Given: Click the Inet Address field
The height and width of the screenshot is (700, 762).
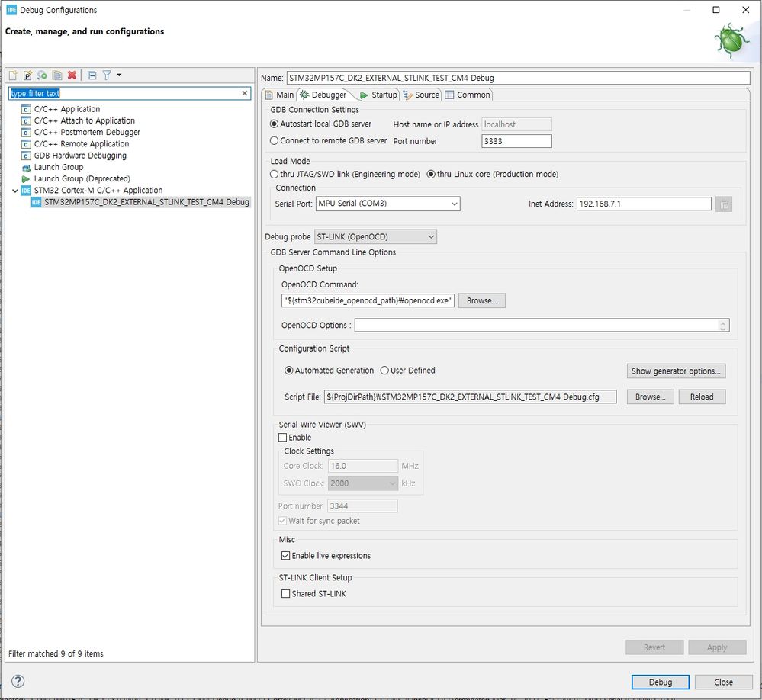Looking at the screenshot, I should click(644, 204).
